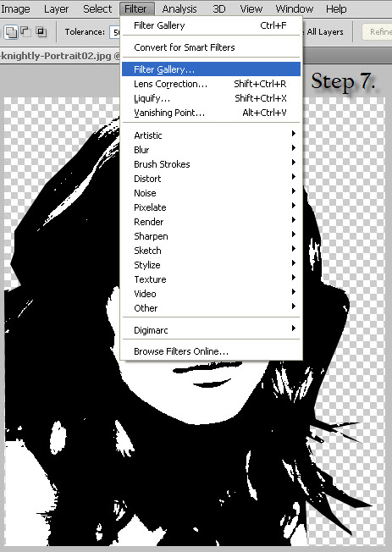Image resolution: width=392 pixels, height=552 pixels.
Task: Open the 3D menu
Action: click(218, 8)
